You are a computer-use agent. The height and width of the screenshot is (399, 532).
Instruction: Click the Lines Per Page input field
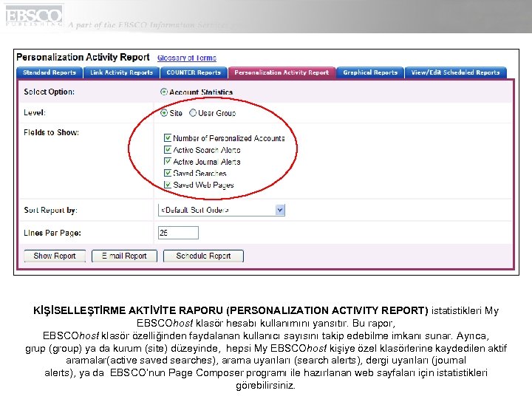pyautogui.click(x=178, y=233)
